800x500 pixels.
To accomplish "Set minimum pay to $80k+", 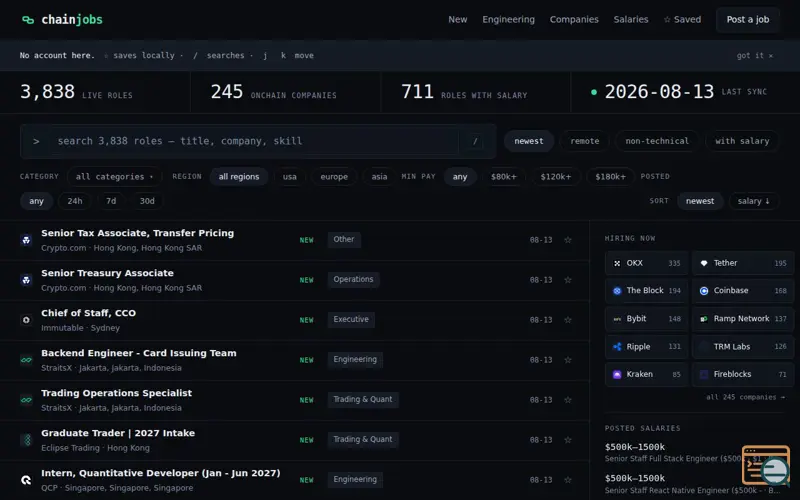I will coord(504,177).
